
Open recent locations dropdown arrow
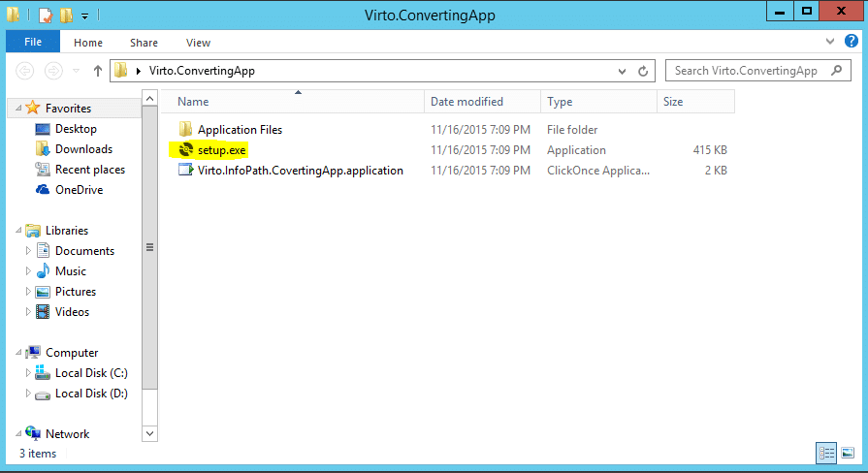click(x=77, y=71)
